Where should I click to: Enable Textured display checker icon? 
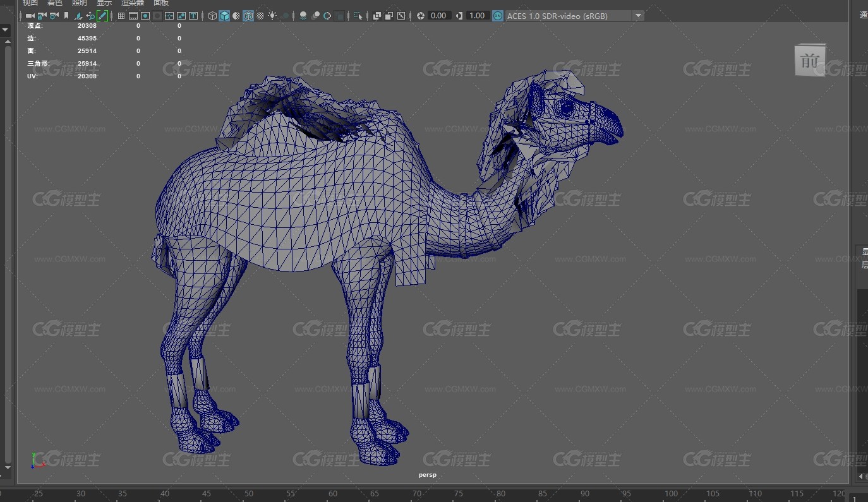(260, 16)
